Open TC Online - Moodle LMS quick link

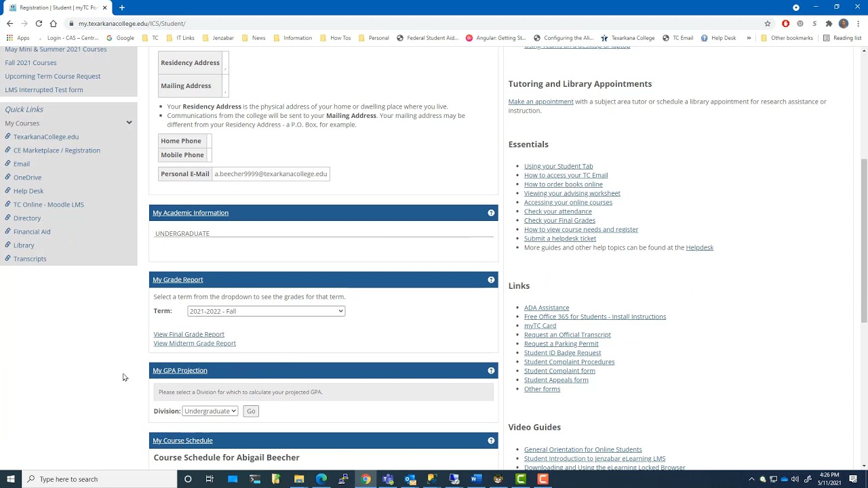[x=49, y=205]
